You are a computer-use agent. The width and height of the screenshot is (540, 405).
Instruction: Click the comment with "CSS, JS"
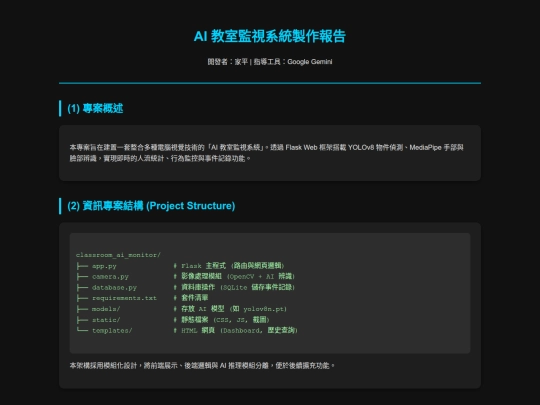(x=221, y=320)
